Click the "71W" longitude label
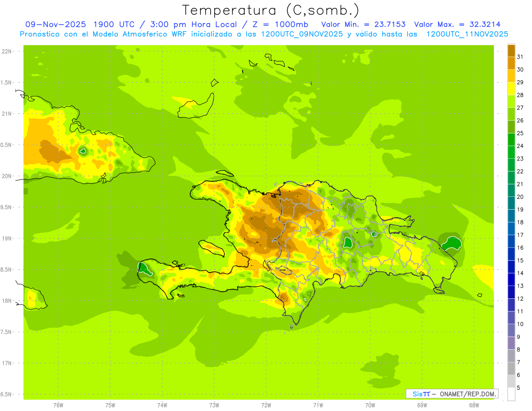 318,405
